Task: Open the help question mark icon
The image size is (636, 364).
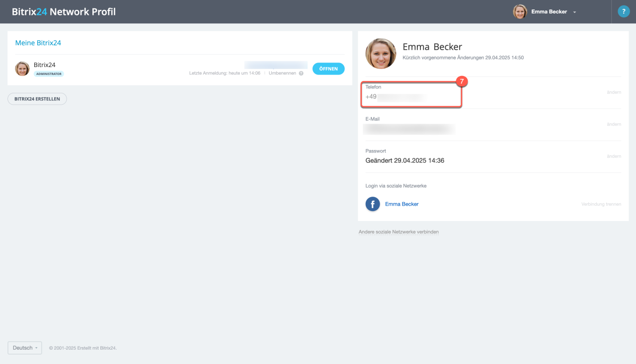Action: coord(624,11)
